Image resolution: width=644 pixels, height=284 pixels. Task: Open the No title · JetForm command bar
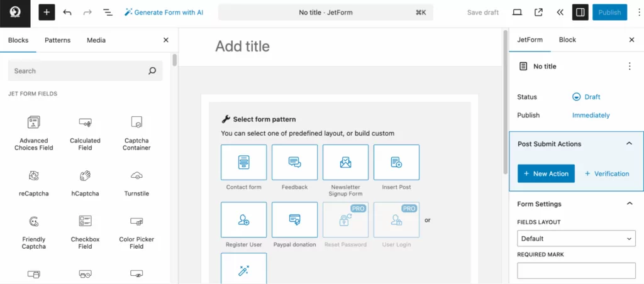point(326,13)
